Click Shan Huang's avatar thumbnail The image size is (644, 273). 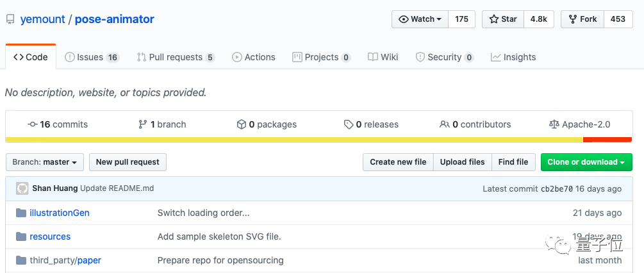click(x=22, y=188)
